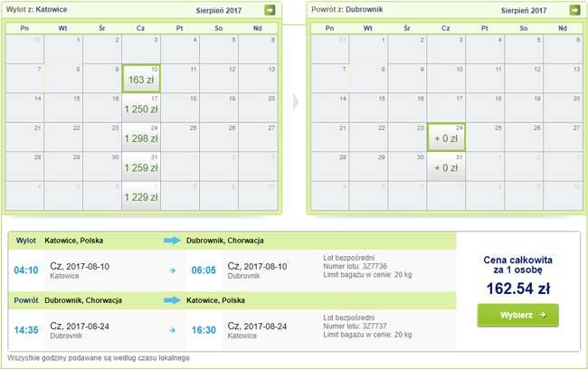Choose departure date priced at 1 298 zł
The image size is (588, 370).
[x=140, y=137]
